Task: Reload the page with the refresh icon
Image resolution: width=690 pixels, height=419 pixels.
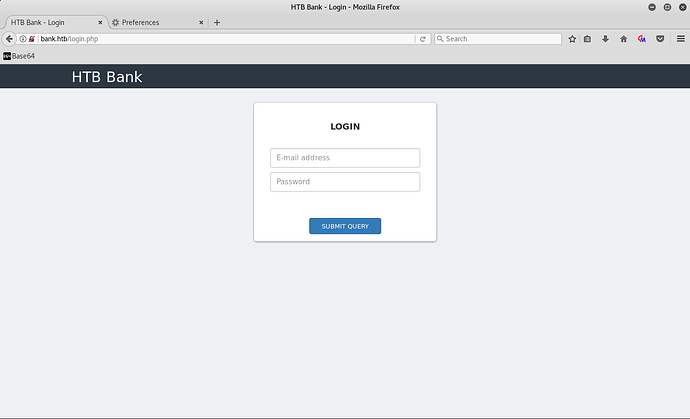Action: (423, 39)
